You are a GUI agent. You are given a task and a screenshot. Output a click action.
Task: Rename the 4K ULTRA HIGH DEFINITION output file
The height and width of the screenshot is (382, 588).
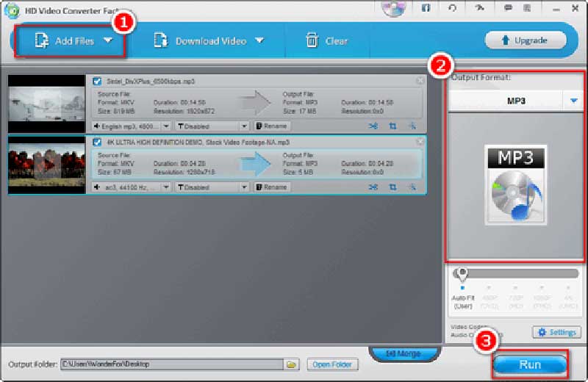[x=272, y=187]
